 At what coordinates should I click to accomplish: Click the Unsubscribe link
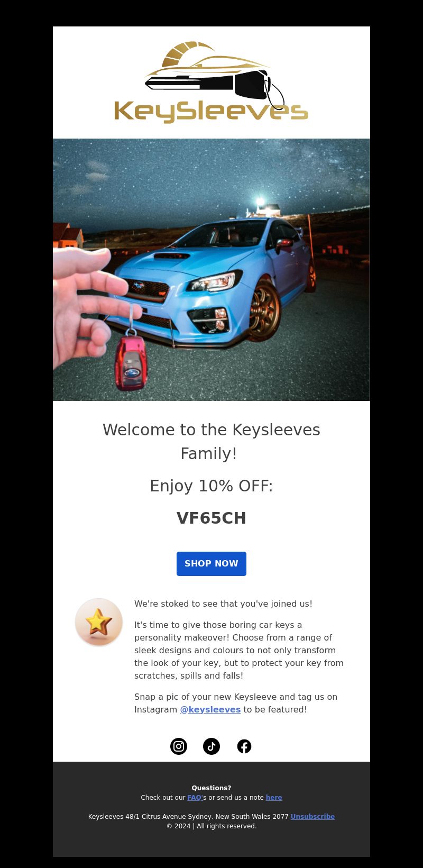coord(312,817)
